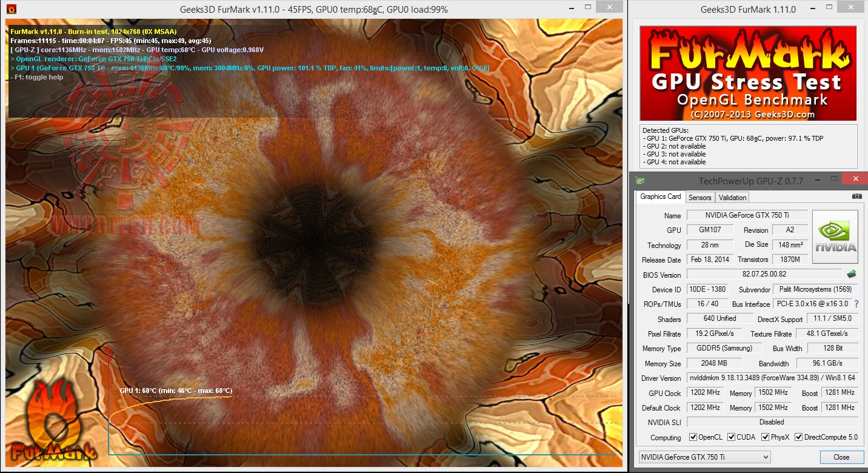Close GPU-Z with the red X button
The height and width of the screenshot is (473, 868).
coord(855,179)
